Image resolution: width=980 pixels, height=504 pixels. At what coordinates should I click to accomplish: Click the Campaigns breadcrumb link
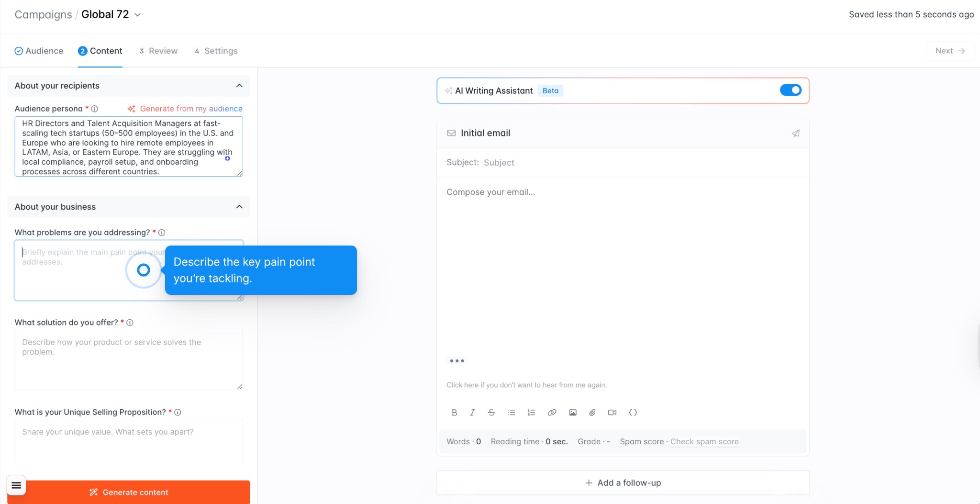click(x=43, y=14)
